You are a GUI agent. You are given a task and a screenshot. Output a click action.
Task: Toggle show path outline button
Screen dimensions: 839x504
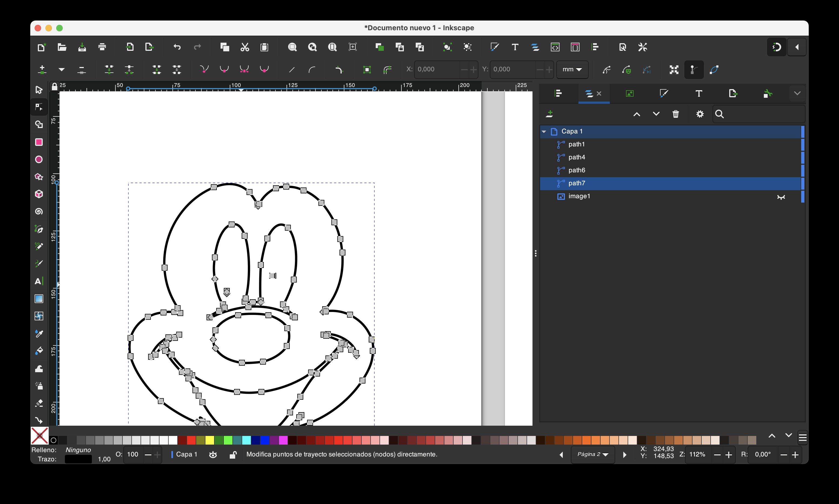click(x=714, y=70)
